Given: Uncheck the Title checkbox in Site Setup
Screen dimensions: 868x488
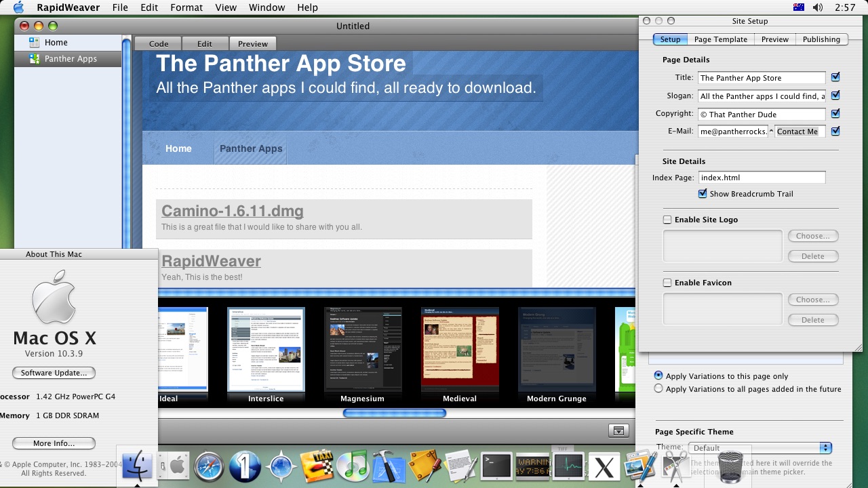Looking at the screenshot, I should click(x=835, y=77).
